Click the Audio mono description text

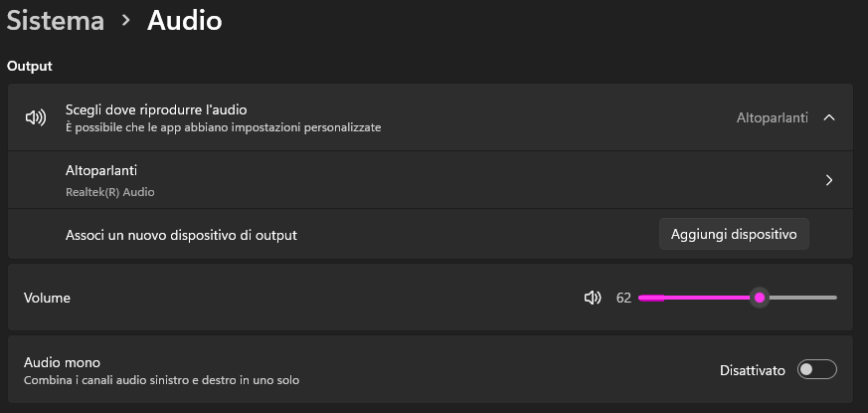162,381
